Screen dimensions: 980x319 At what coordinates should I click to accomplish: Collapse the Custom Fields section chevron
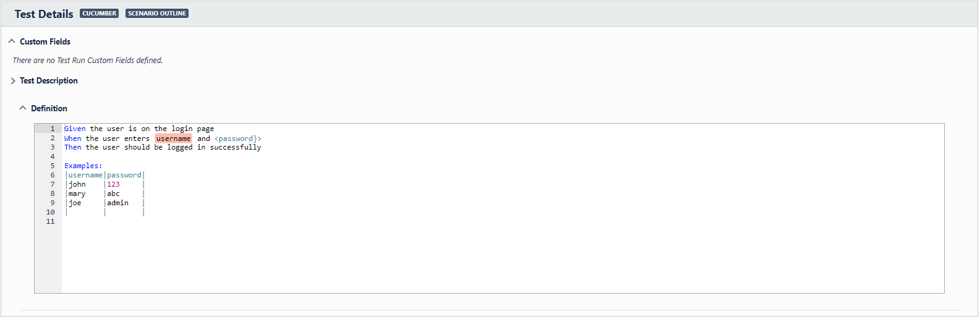[x=12, y=41]
